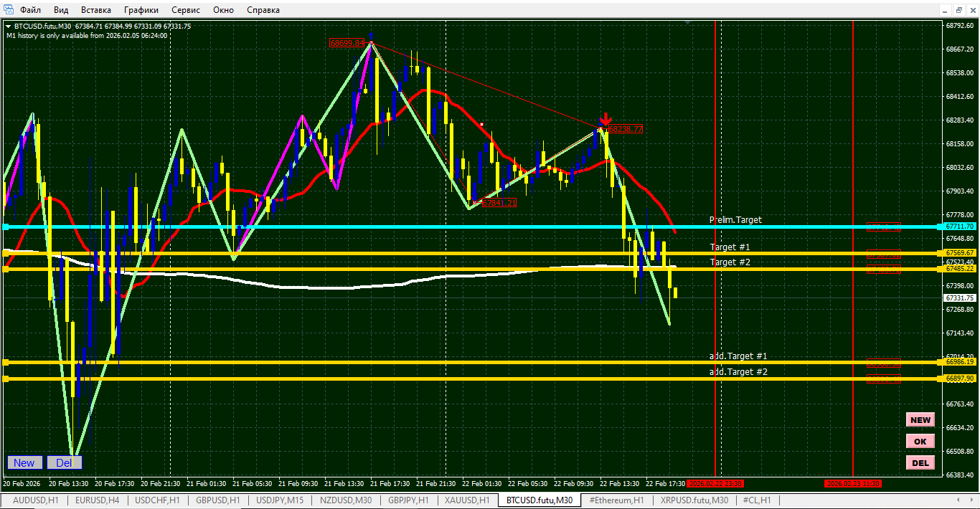Switch to the USDJPY,M15 chart tab
980x509 pixels.
click(x=280, y=500)
